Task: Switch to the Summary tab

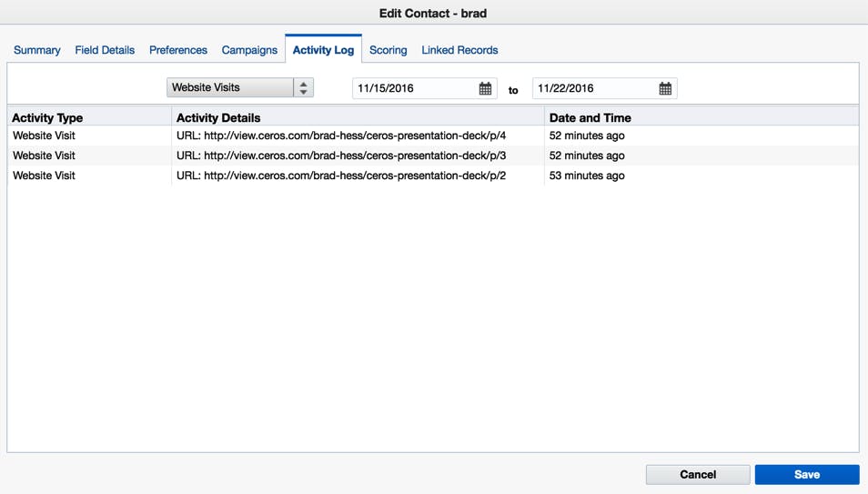Action: [37, 50]
